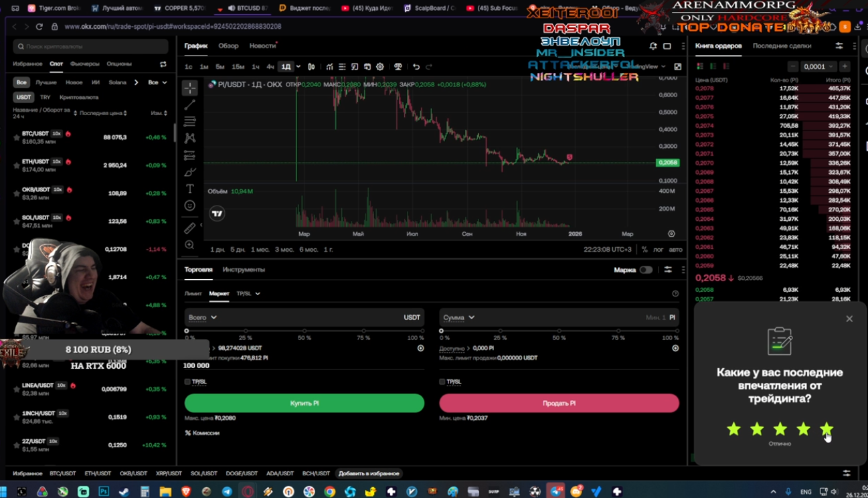Select the chart pattern tool

[x=190, y=138]
